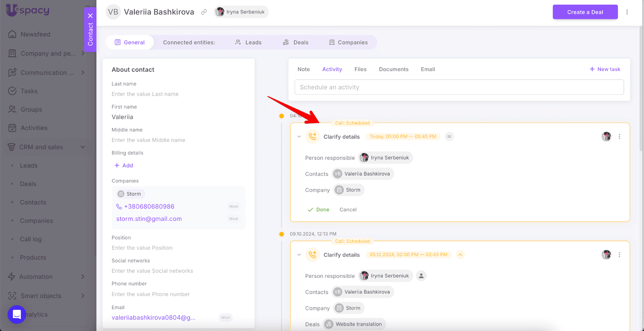Expand the Automation sidebar menu

point(83,277)
